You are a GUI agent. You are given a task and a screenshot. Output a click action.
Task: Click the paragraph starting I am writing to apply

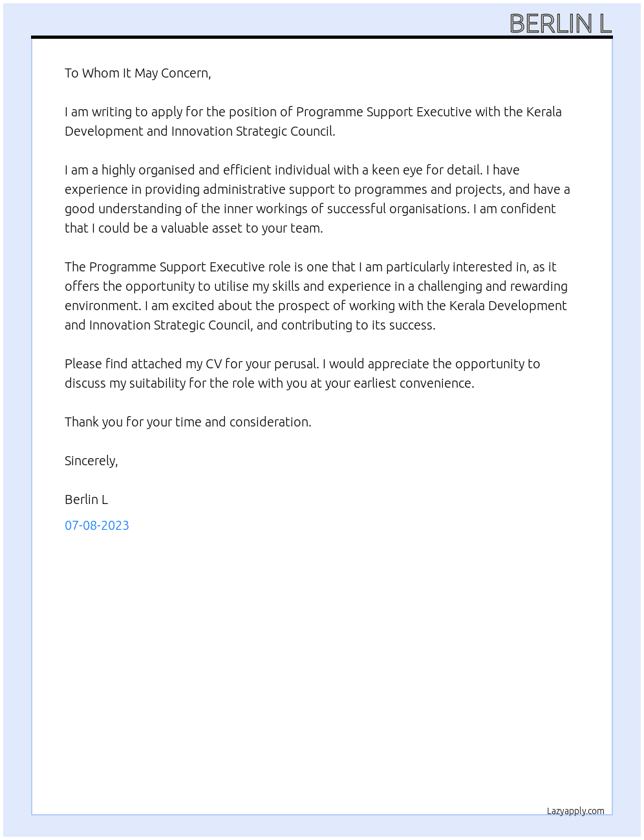click(313, 121)
